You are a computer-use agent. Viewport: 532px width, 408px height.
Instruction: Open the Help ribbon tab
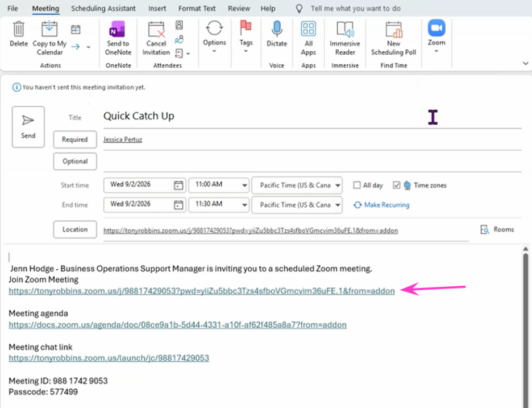(268, 9)
